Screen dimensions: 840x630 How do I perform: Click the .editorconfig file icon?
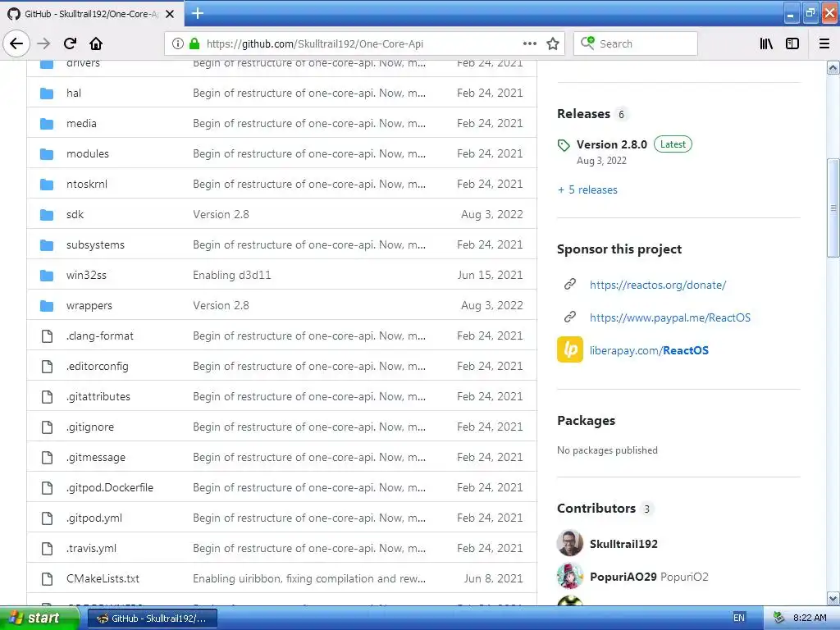click(x=47, y=367)
